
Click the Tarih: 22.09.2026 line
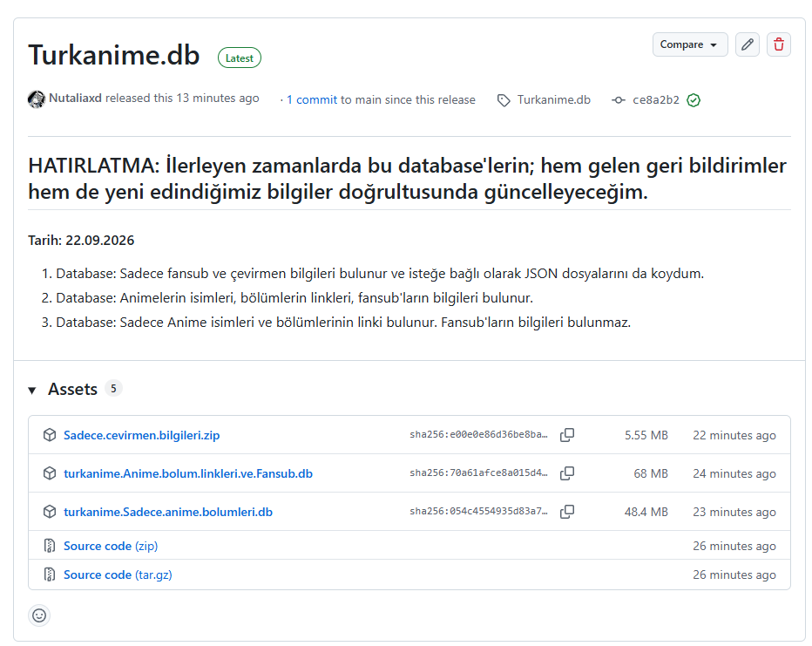[x=81, y=241]
